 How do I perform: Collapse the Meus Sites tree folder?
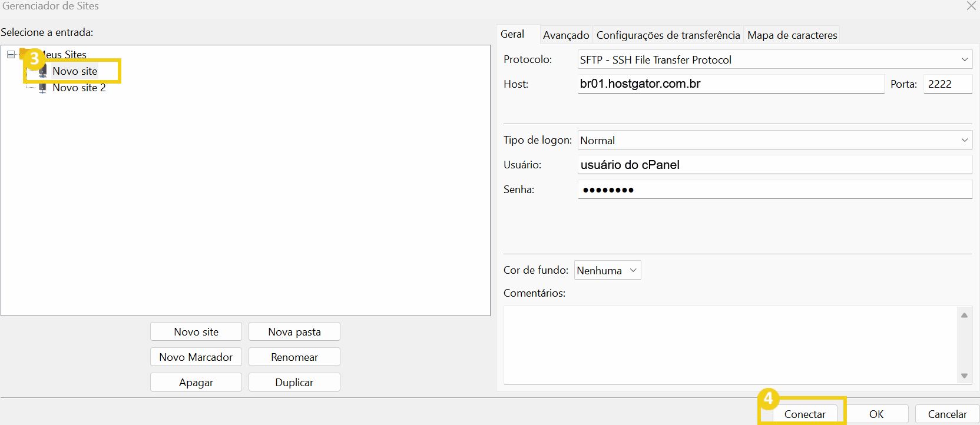pyautogui.click(x=11, y=54)
